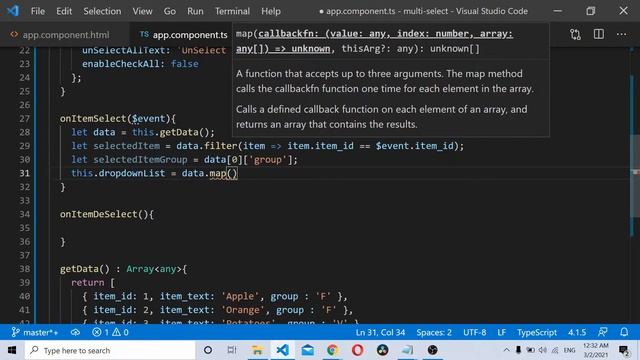
Task: Open DaVinci Resolve taskbar icon
Action: coord(382,350)
